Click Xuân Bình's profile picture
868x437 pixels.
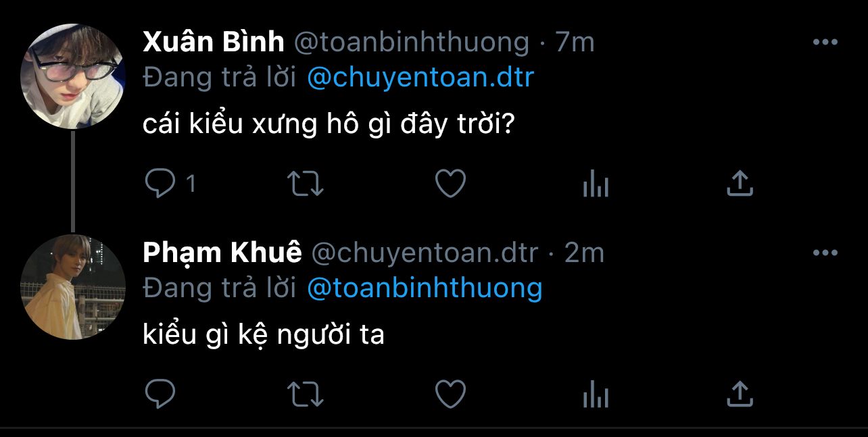tap(73, 76)
